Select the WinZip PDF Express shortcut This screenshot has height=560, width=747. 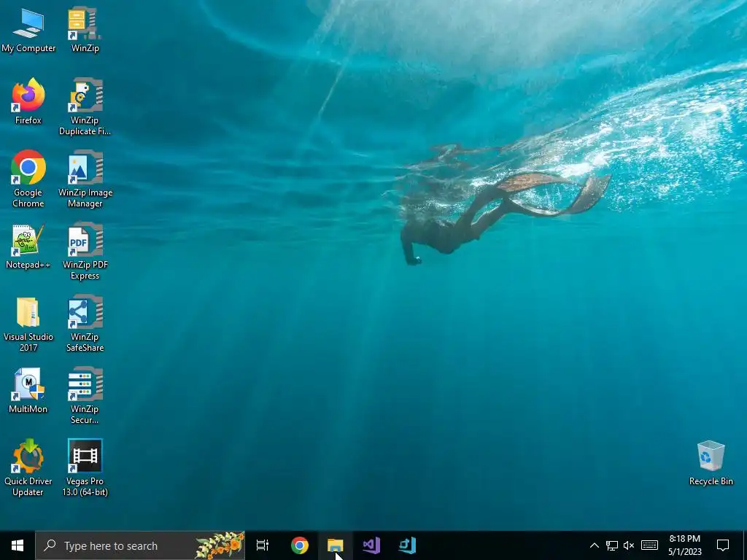pyautogui.click(x=85, y=252)
